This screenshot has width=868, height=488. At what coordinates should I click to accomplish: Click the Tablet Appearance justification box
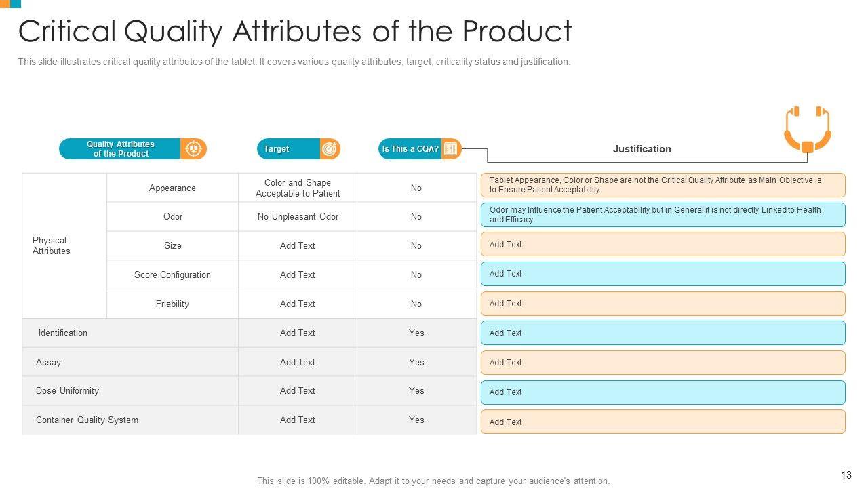pyautogui.click(x=663, y=185)
